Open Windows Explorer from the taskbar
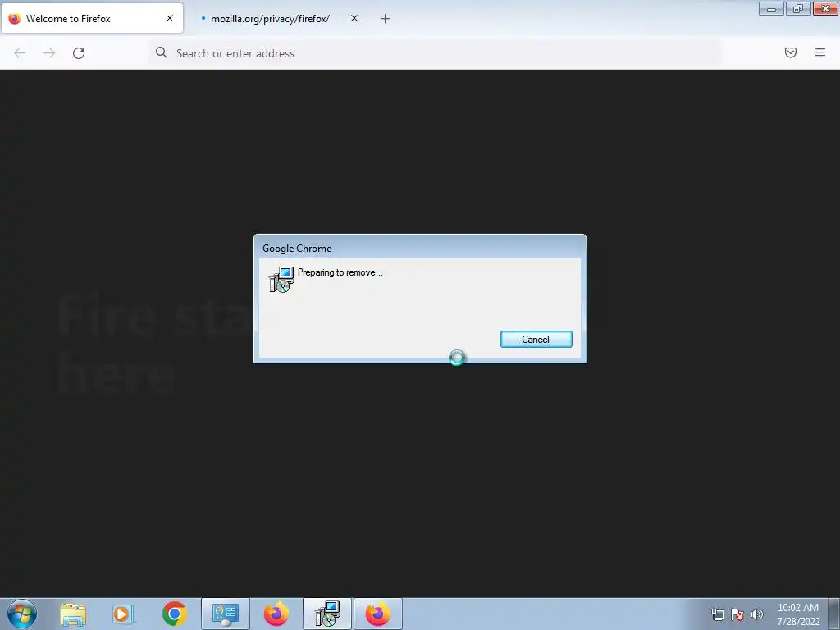The width and height of the screenshot is (840, 630). 73,614
